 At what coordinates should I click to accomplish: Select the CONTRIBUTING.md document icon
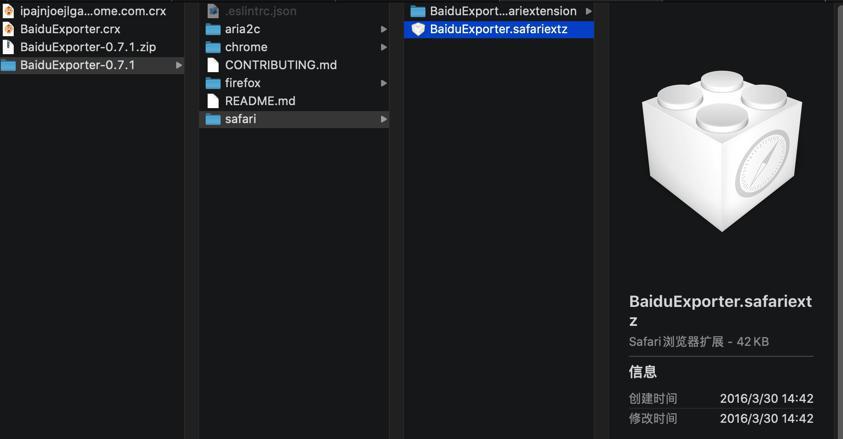pos(213,65)
